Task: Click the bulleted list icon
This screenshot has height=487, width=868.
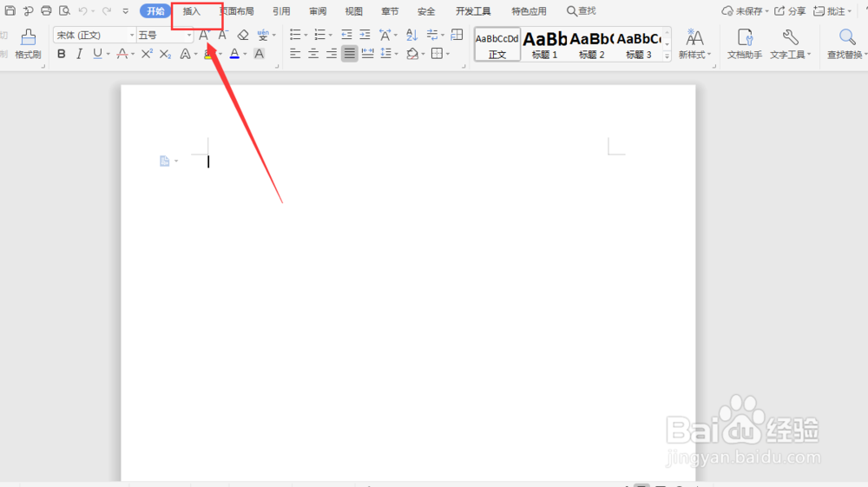Action: pyautogui.click(x=295, y=35)
